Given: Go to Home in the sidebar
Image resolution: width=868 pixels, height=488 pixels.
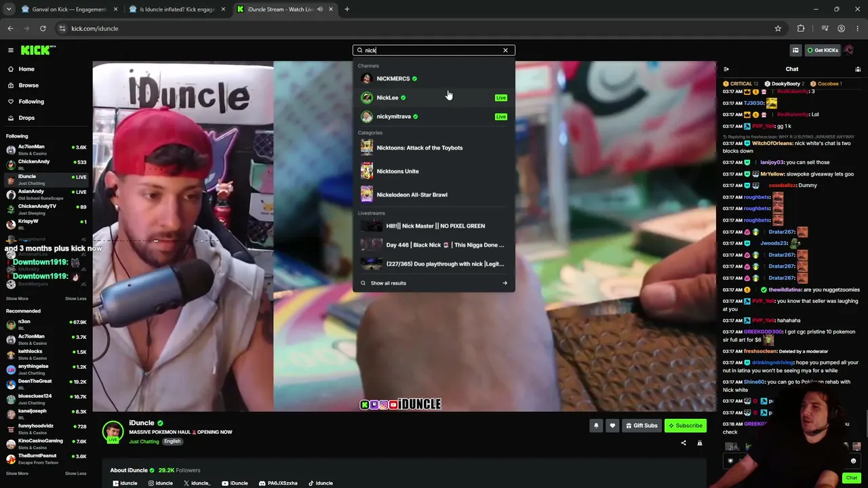Looking at the screenshot, I should (x=26, y=69).
